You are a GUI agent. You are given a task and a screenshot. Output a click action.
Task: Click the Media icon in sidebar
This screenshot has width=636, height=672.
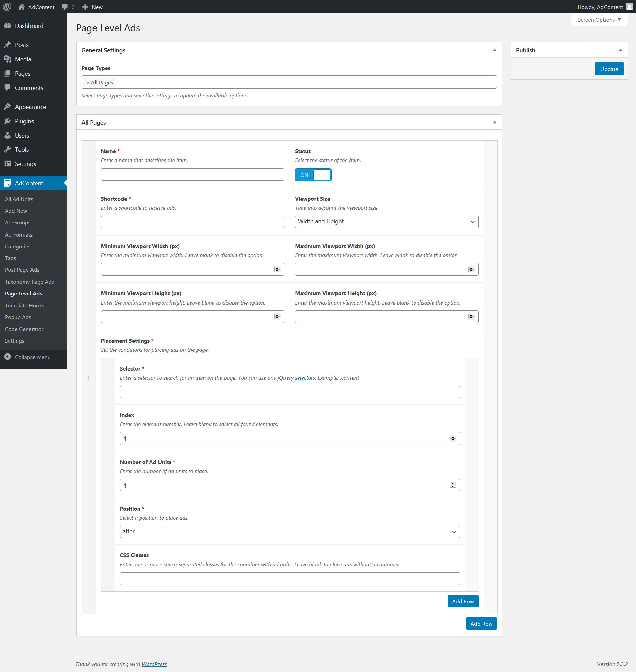[x=7, y=59]
